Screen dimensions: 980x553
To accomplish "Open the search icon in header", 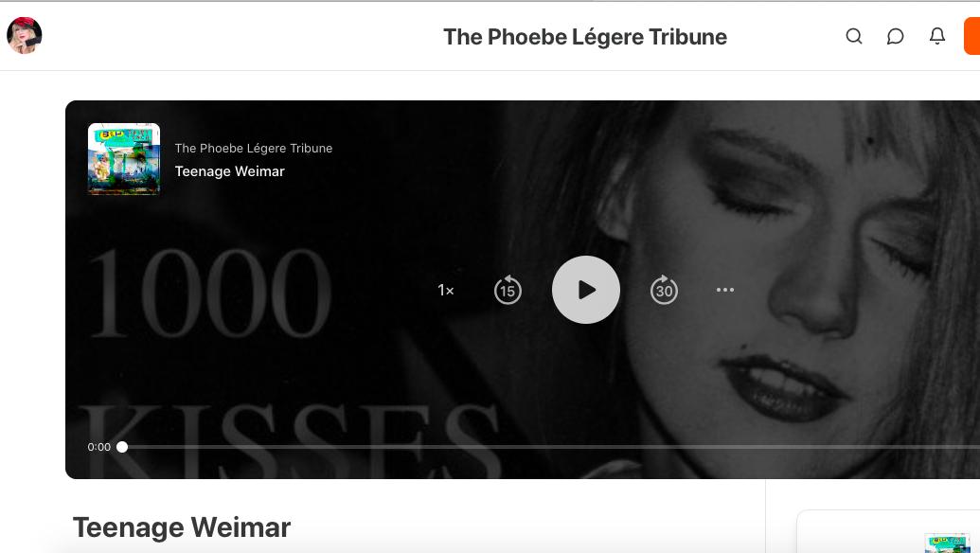I will 854,36.
